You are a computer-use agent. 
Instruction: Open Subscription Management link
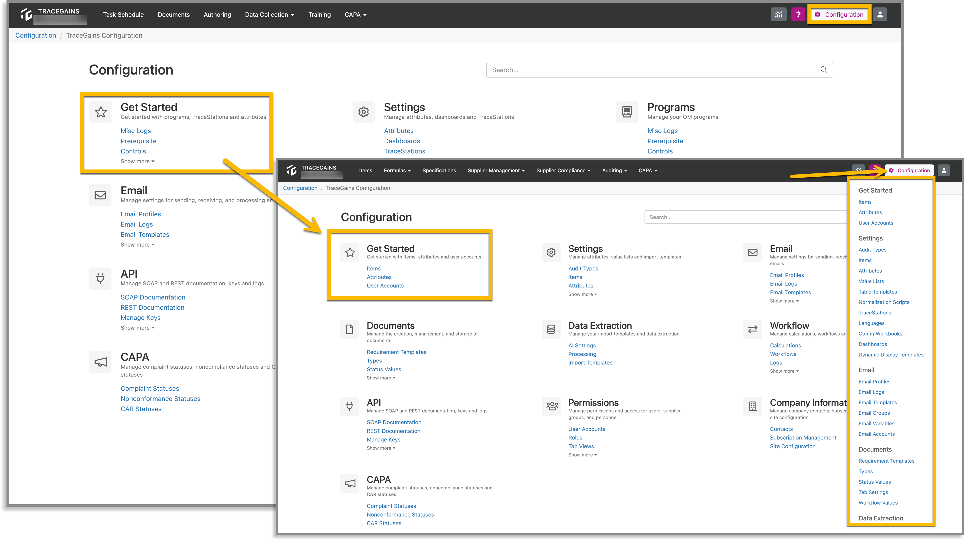coord(803,437)
